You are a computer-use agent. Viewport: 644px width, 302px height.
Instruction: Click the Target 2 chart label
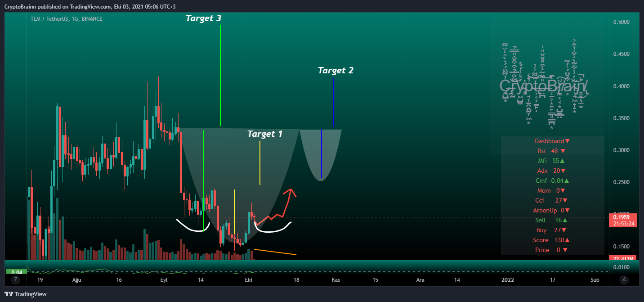click(335, 70)
